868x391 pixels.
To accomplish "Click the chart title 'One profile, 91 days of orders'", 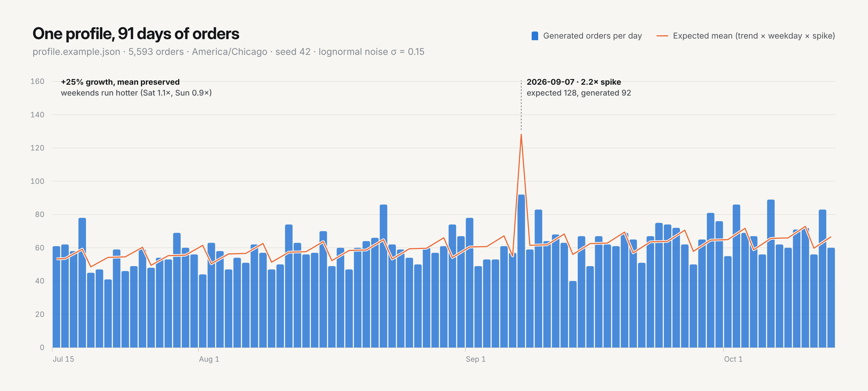I will pos(136,34).
